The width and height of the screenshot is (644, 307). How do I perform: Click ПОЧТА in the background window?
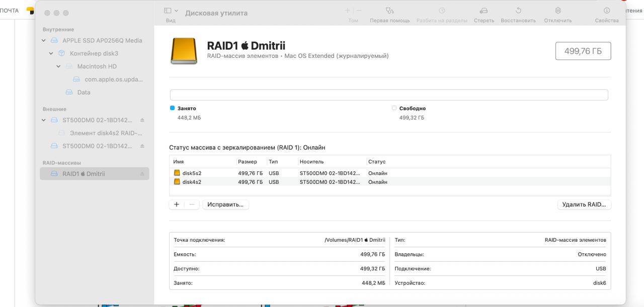coord(10,11)
